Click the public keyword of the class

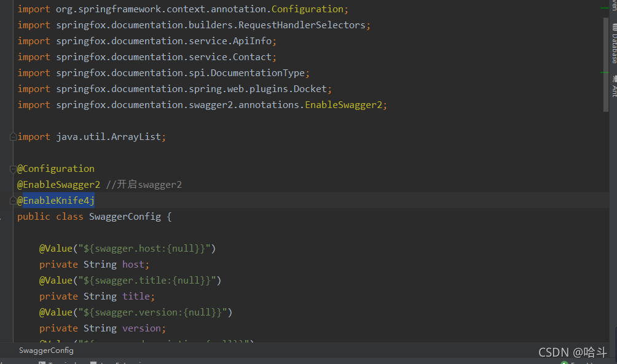(x=33, y=217)
